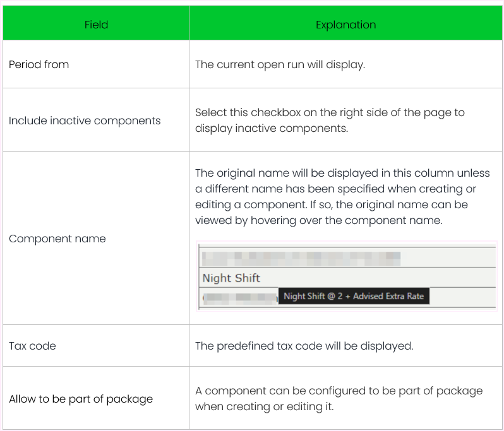Click 'The predefined tax code will be displayed' text
This screenshot has width=504, height=431.
point(305,346)
